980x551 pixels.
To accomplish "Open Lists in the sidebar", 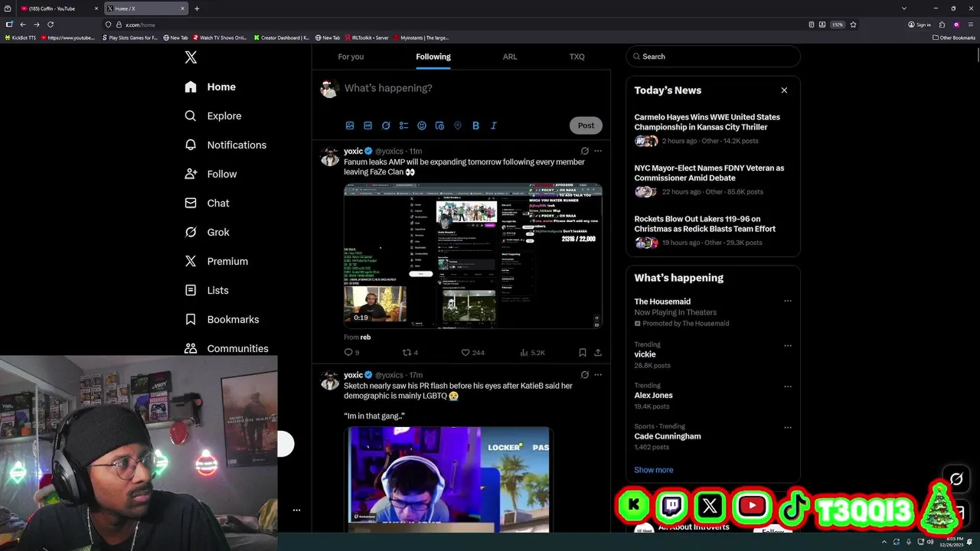I will 207,290.
